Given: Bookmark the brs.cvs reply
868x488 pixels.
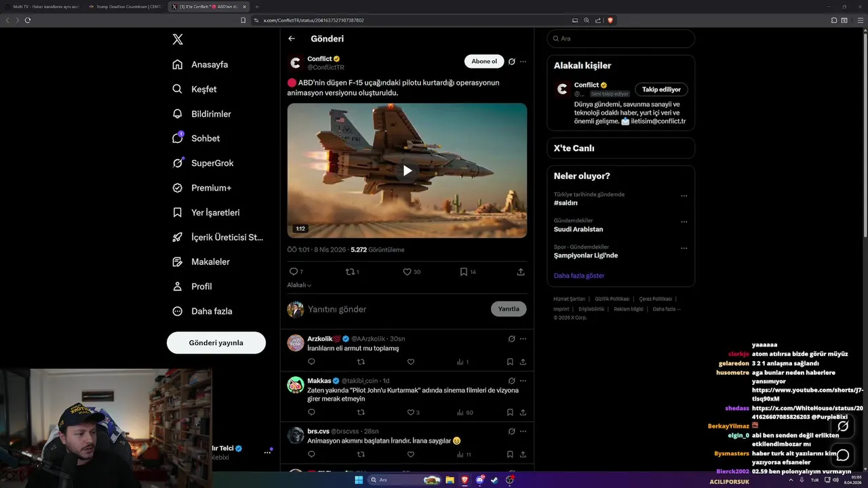Looking at the screenshot, I should point(510,454).
